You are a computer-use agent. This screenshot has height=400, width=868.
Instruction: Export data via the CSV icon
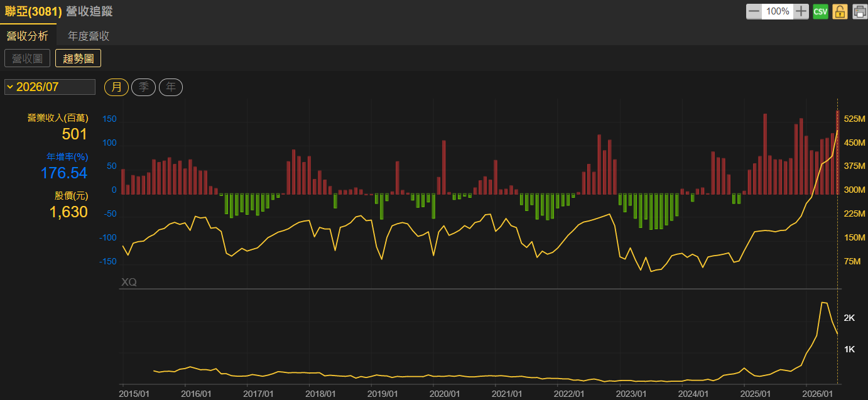tap(820, 11)
